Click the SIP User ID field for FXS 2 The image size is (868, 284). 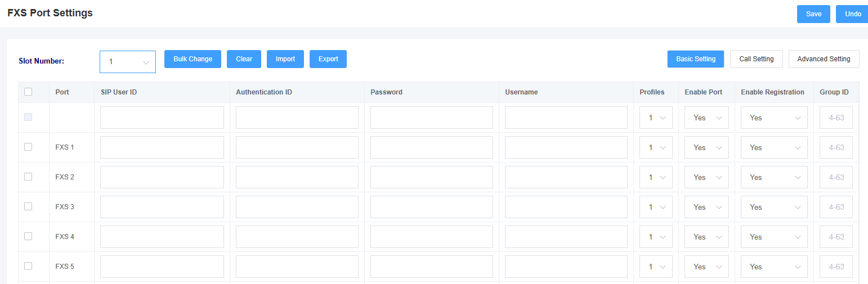[162, 177]
